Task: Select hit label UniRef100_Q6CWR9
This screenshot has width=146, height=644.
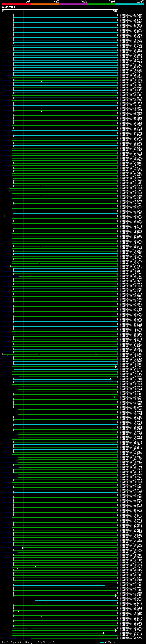Action: coord(131,570)
